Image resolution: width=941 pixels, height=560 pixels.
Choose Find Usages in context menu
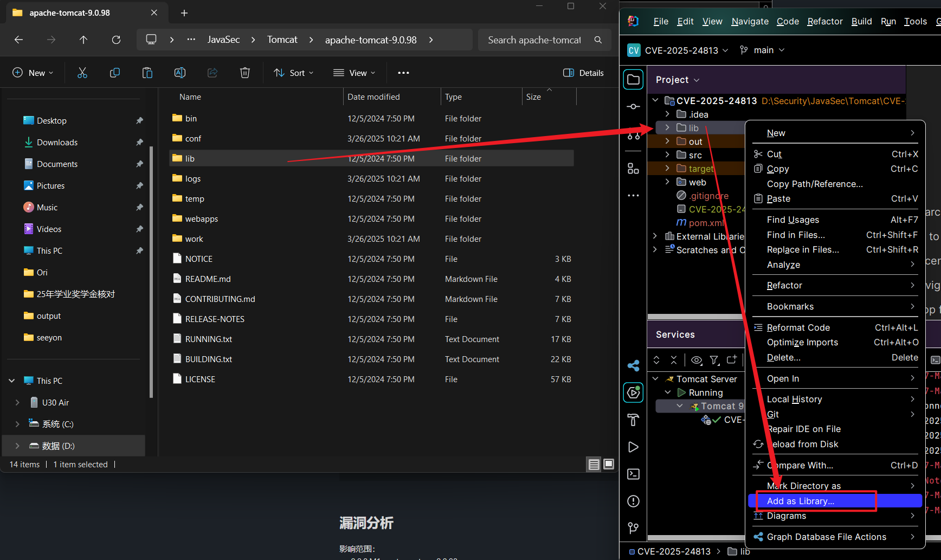[x=835, y=220]
